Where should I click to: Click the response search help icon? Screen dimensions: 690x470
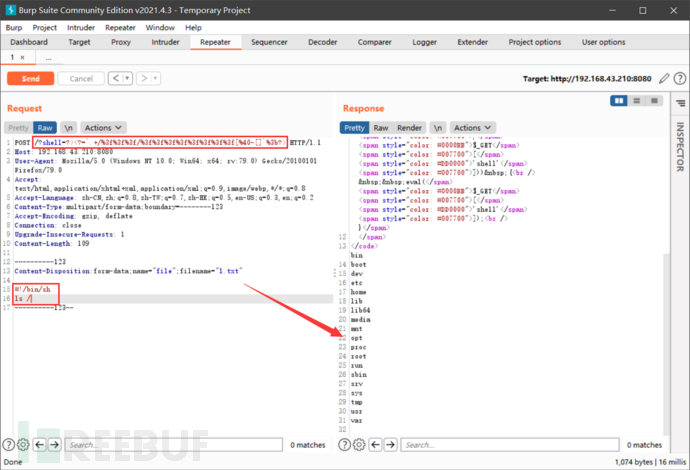[x=345, y=444]
